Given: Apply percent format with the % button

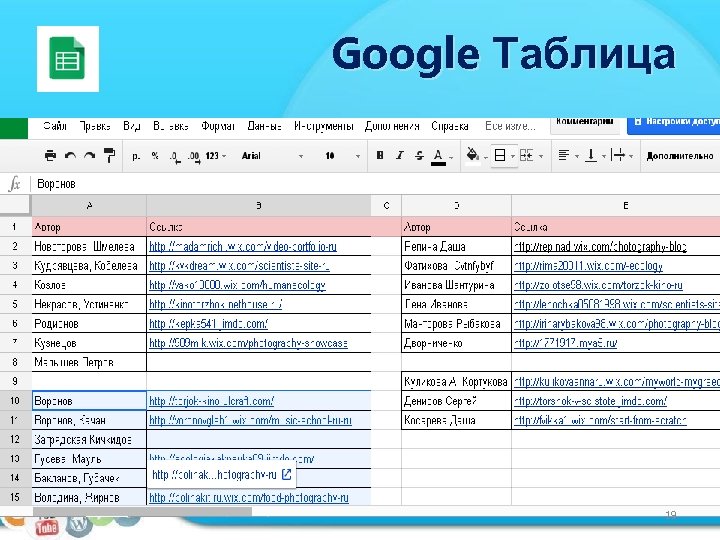Looking at the screenshot, I should pyautogui.click(x=155, y=156).
